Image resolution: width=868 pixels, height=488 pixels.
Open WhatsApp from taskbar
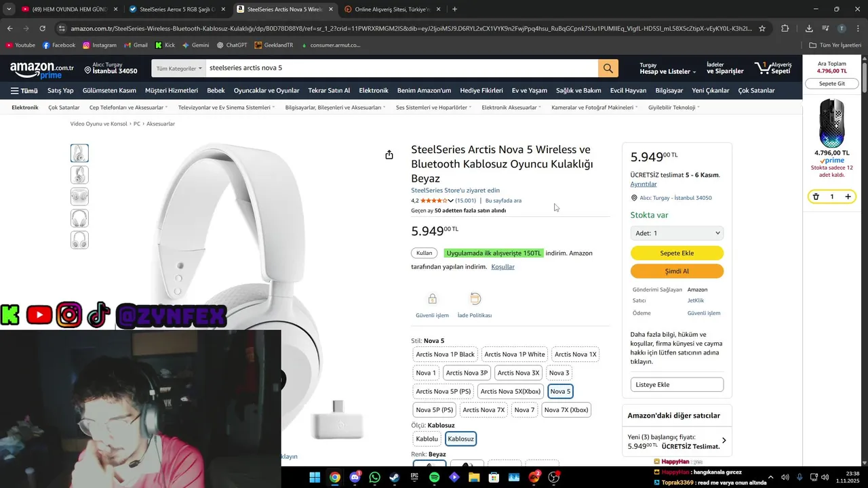pos(375,478)
